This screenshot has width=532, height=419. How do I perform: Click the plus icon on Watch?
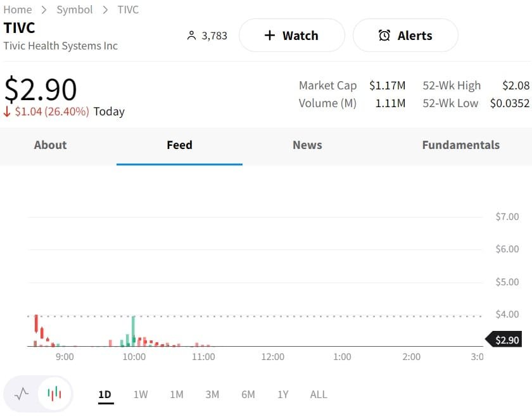pos(270,35)
